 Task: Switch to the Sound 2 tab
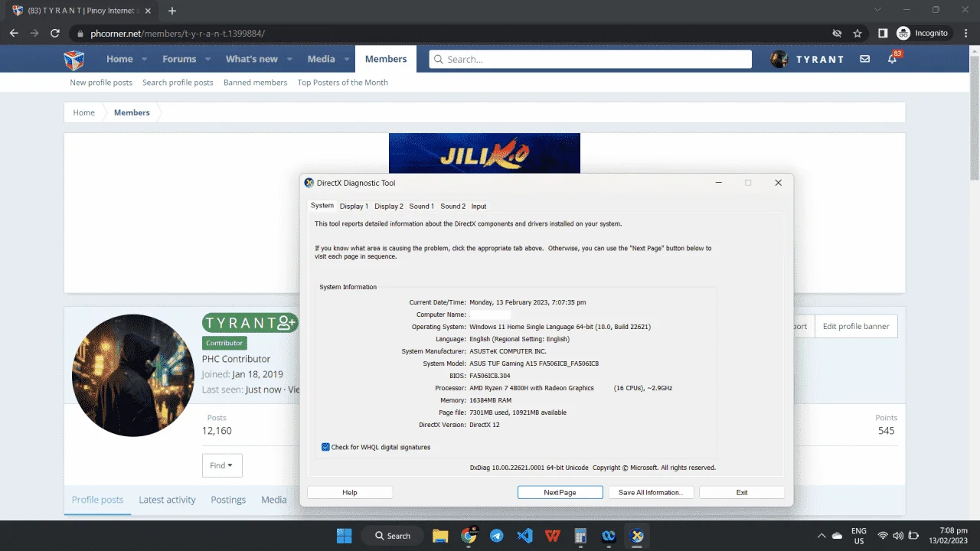(x=452, y=206)
